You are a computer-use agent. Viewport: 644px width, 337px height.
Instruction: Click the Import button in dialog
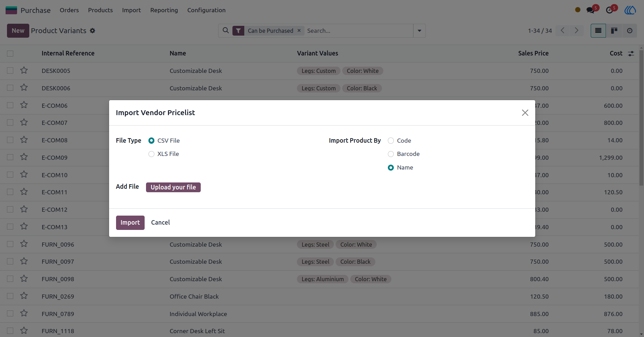point(130,223)
